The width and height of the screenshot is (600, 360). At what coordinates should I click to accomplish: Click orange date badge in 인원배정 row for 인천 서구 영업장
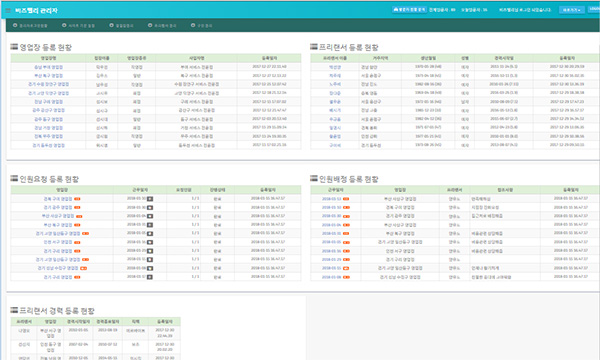[x=346, y=251]
